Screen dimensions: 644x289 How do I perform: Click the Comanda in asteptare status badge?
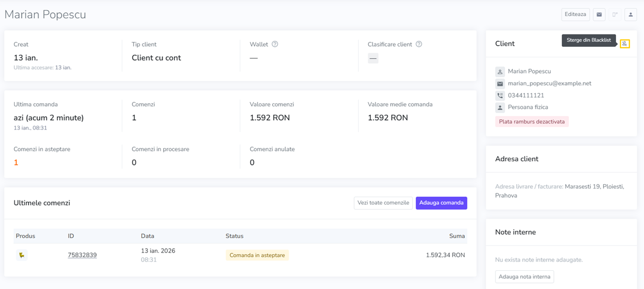pos(257,255)
